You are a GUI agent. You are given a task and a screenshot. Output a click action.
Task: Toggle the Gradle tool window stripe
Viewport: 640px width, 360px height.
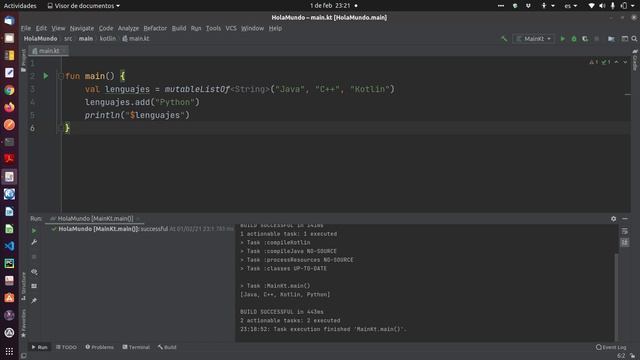tap(635, 60)
